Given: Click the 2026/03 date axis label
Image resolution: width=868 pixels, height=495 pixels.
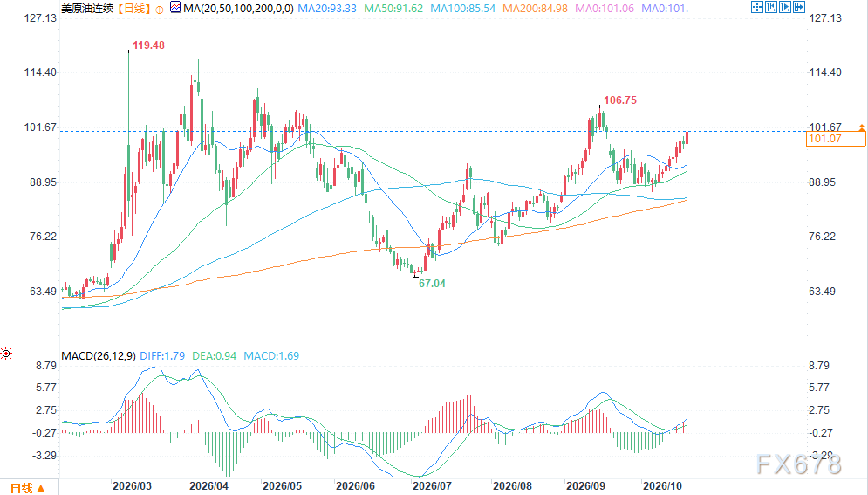Looking at the screenshot, I should [132, 486].
